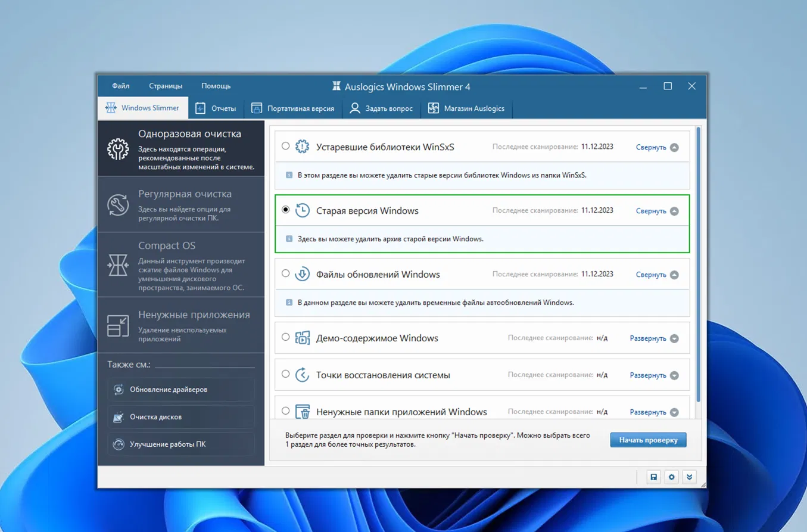Open Обновление драйверов link
Screen dimensions: 807x532
(x=181, y=390)
